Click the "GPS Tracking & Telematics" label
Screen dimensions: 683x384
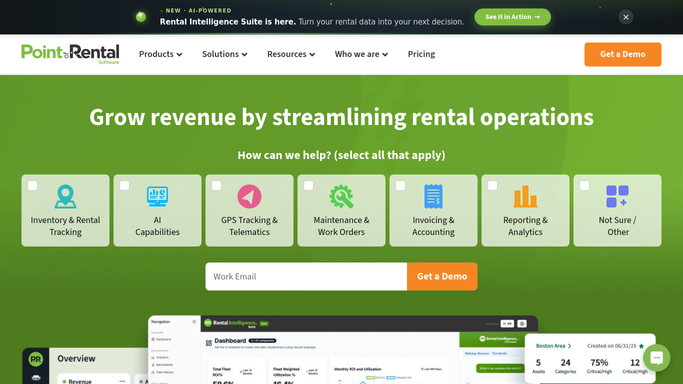pos(249,226)
